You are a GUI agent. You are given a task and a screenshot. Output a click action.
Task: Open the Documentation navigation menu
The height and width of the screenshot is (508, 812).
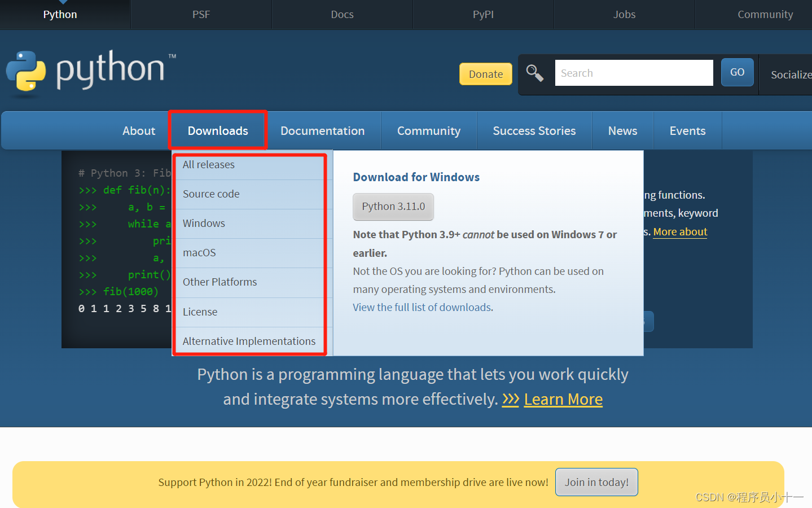click(x=323, y=131)
